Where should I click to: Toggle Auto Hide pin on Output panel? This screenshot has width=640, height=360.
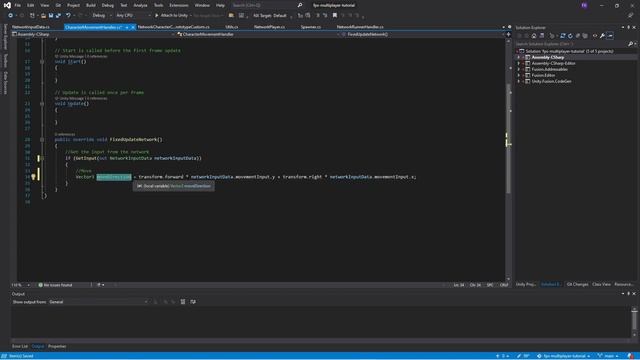(629, 293)
